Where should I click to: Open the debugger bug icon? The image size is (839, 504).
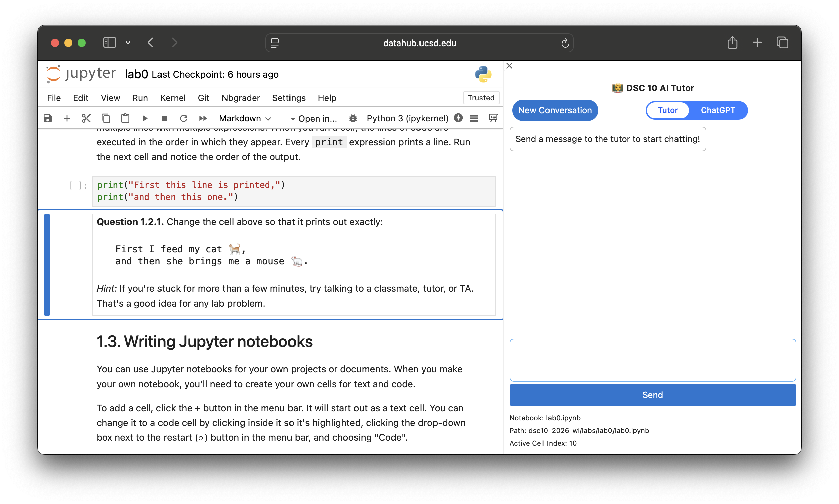353,118
